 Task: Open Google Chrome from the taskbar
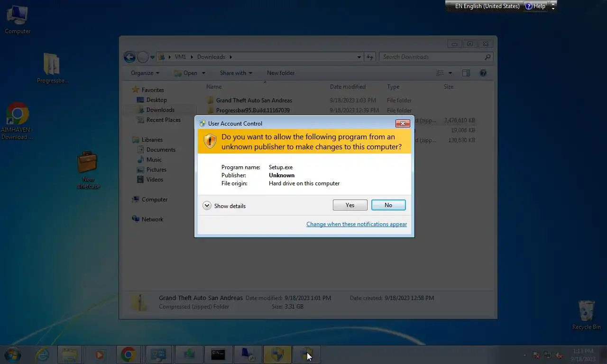128,355
